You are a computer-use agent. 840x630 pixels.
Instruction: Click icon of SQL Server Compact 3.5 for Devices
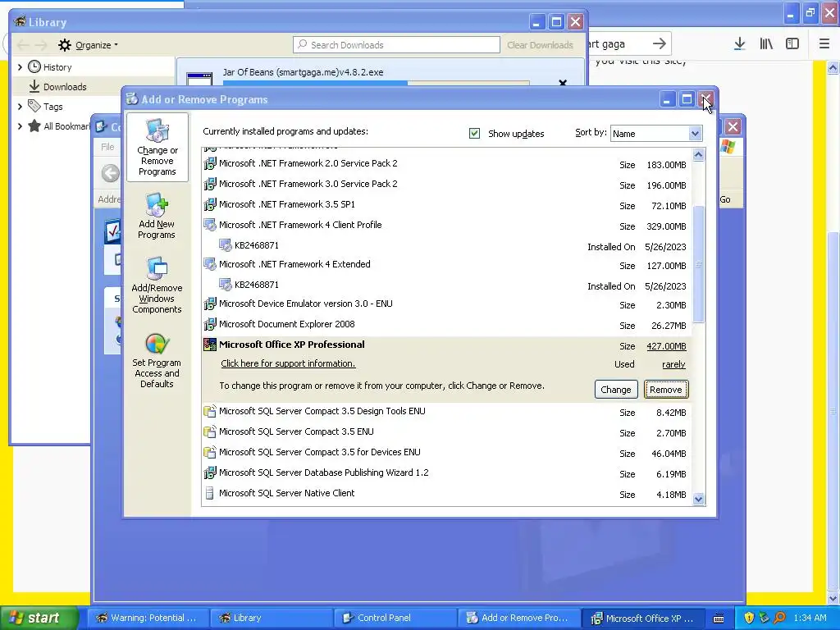(x=210, y=453)
